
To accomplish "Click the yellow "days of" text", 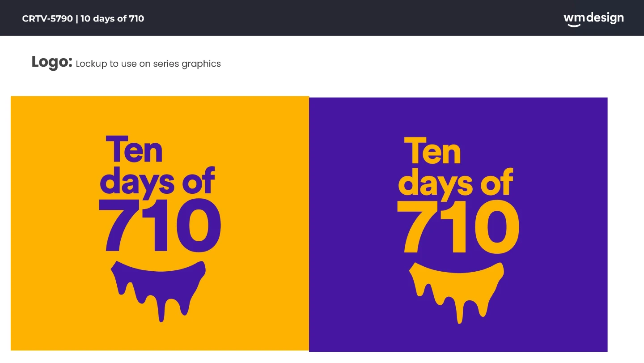I will click(x=455, y=183).
